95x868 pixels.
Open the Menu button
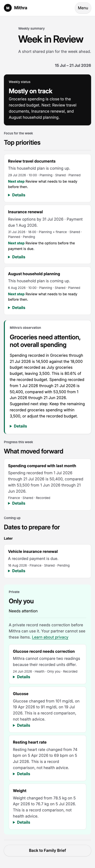coord(83,8)
